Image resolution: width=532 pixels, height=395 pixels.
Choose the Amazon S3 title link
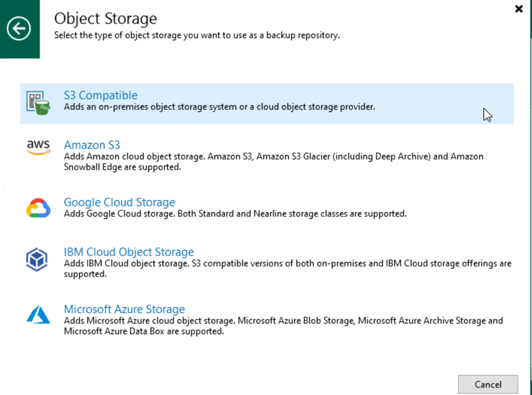pyautogui.click(x=92, y=145)
